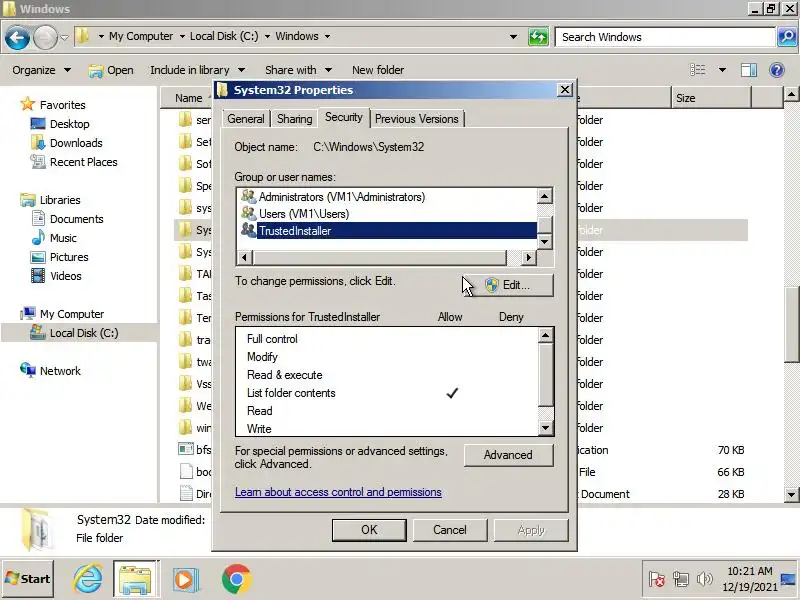800x600 pixels.
Task: Click the Forward navigation arrow
Action: tap(45, 38)
